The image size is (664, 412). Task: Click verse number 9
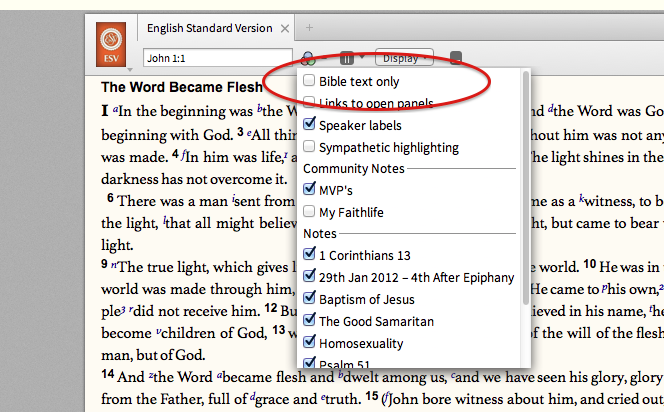coord(104,264)
